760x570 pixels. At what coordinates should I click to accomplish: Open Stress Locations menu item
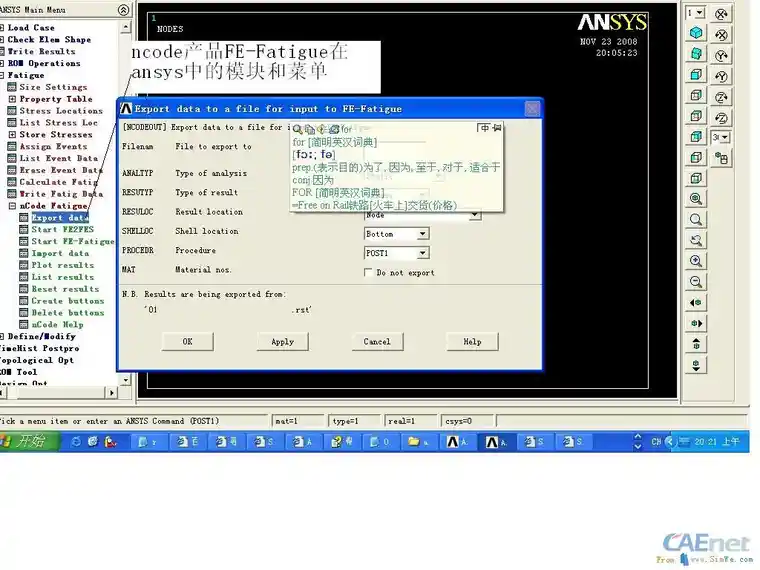61,111
